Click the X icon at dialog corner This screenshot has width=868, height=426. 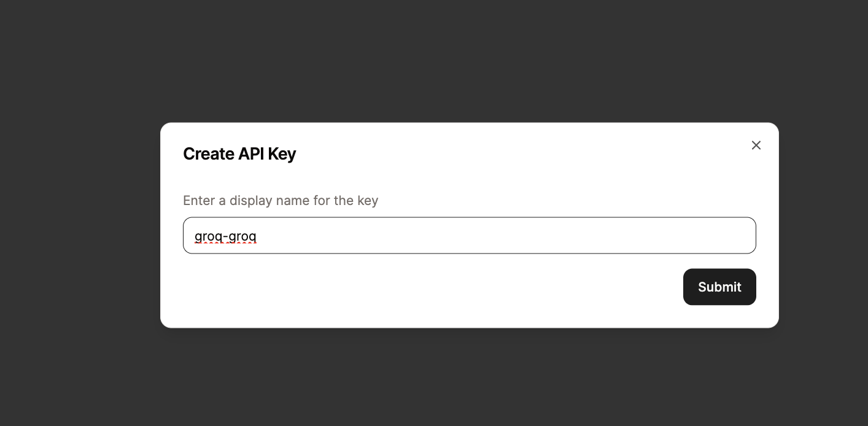coord(756,145)
